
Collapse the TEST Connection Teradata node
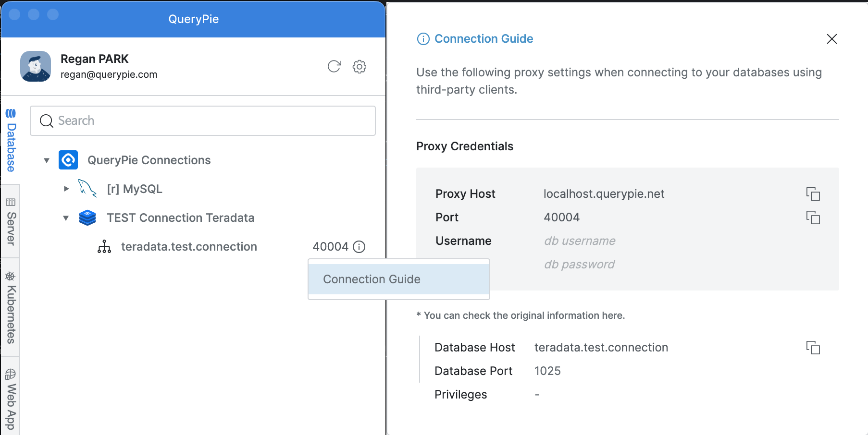click(x=66, y=218)
